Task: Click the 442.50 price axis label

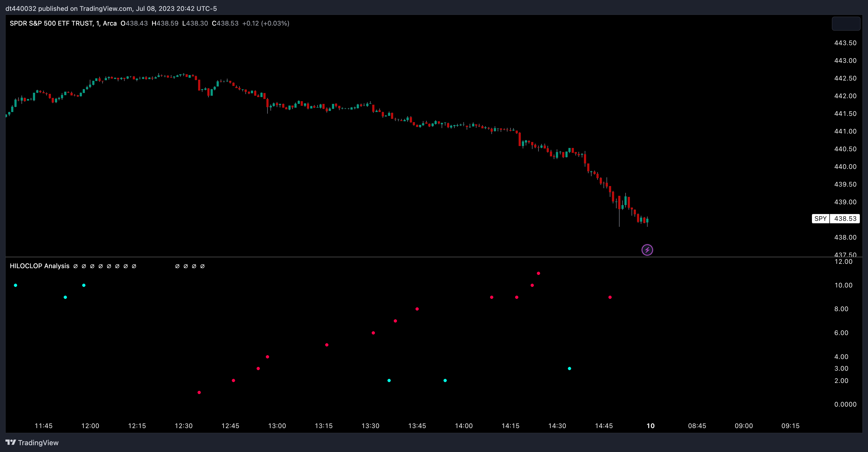Action: [845, 78]
